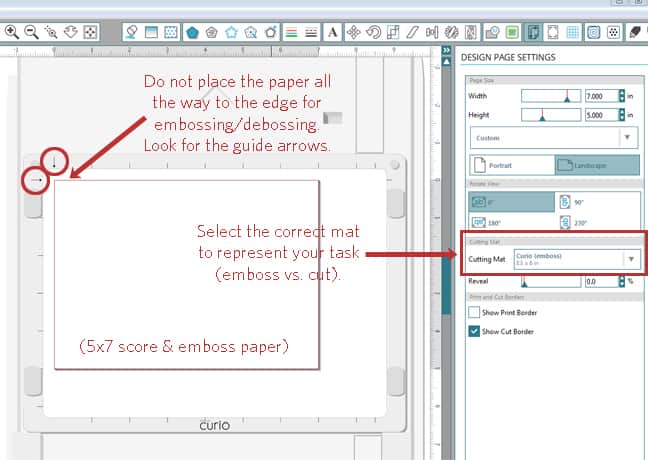Open the Align panel icon
This screenshot has width=648, height=460.
pos(432,32)
